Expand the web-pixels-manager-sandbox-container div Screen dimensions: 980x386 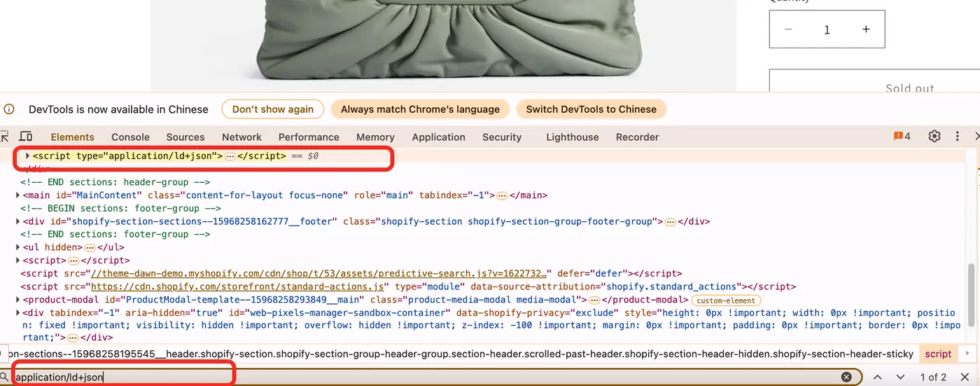(x=18, y=313)
